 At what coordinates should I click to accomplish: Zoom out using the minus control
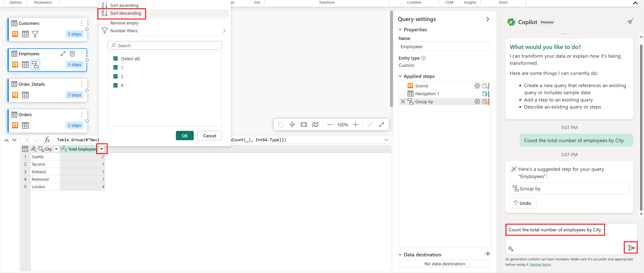click(330, 124)
